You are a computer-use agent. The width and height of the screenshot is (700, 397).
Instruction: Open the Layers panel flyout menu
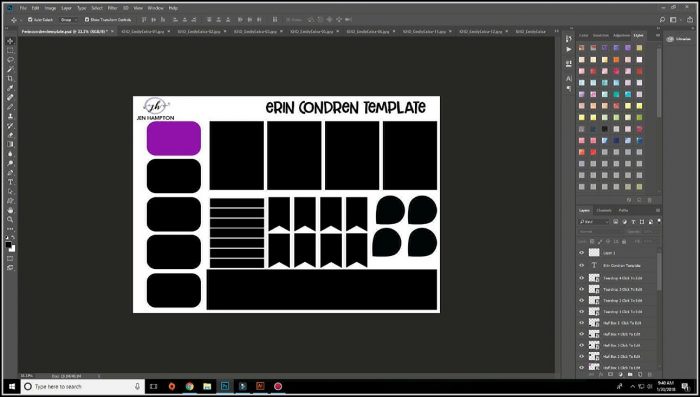(x=658, y=210)
